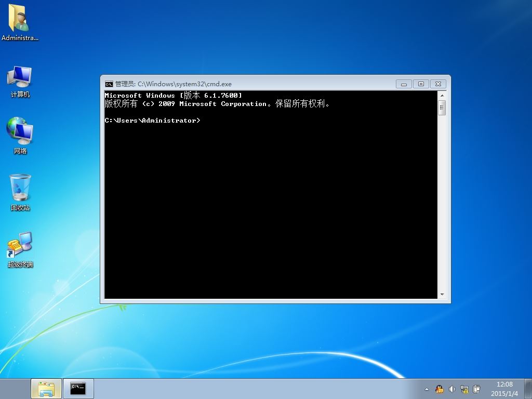This screenshot has height=399, width=532.
Task: Open the 计算机 desktop icon
Action: pos(20,82)
